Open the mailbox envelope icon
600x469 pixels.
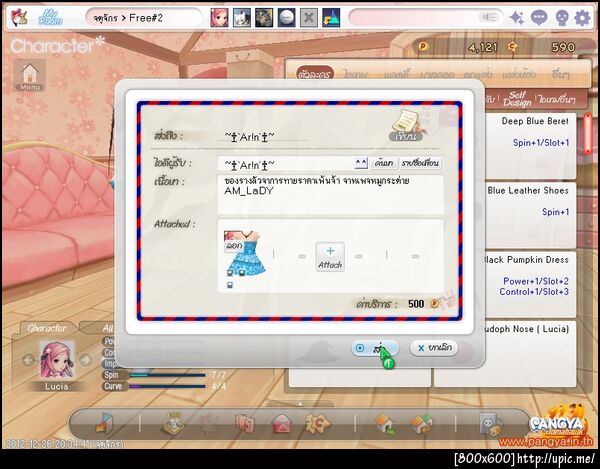click(282, 424)
